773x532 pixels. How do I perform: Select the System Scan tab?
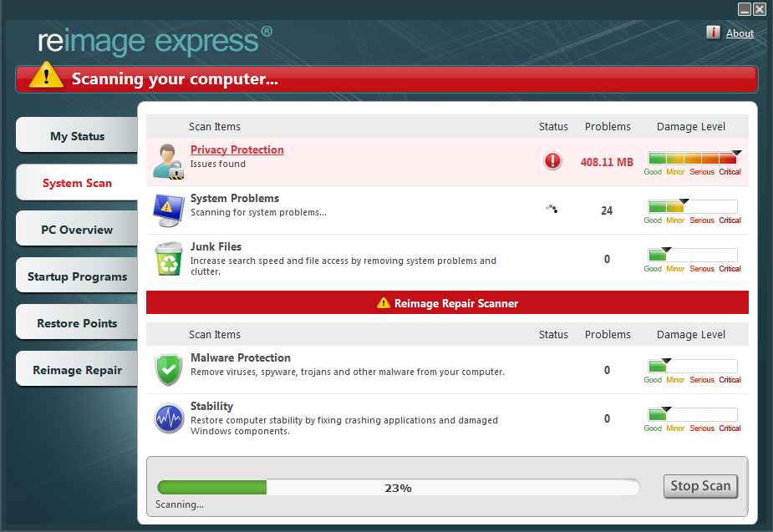click(77, 183)
